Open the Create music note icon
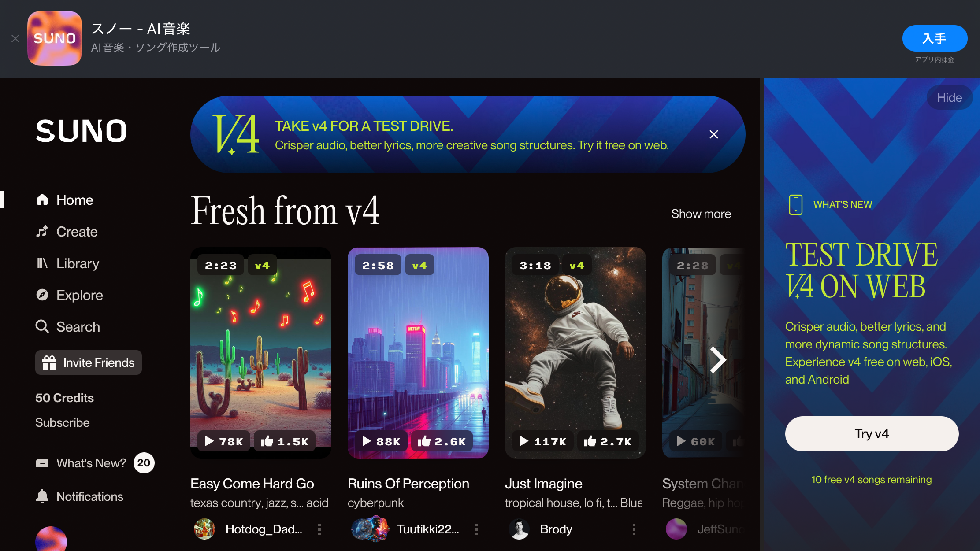Screen dimensions: 980x551 point(42,232)
